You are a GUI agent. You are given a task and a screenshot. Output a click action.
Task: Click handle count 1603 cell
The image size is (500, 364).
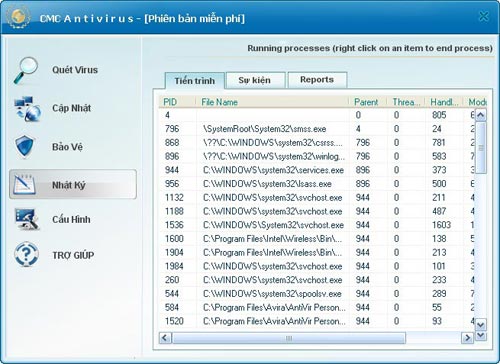tap(441, 225)
